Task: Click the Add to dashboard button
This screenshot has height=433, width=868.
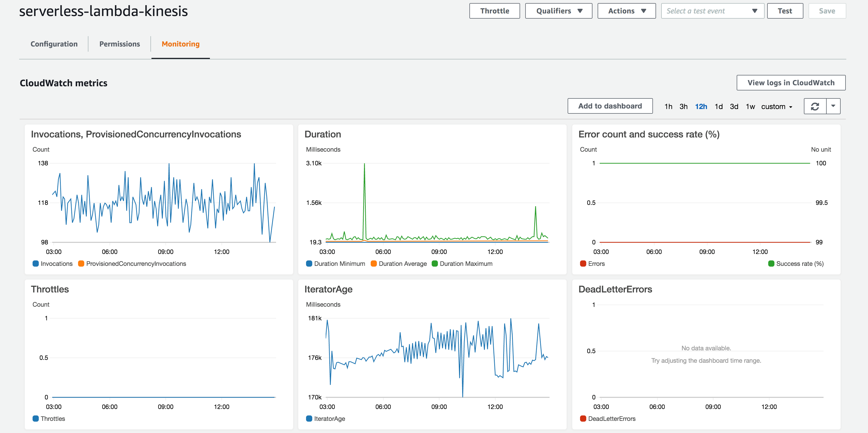Action: pyautogui.click(x=610, y=106)
